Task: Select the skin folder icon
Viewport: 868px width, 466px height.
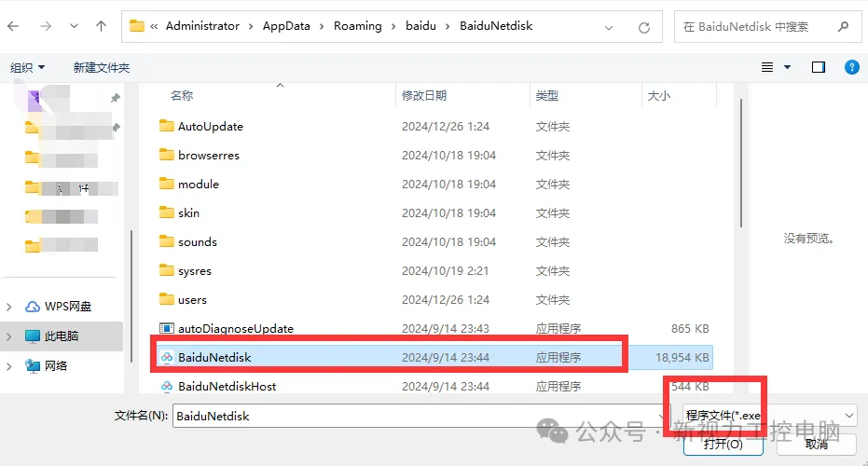Action: point(167,212)
